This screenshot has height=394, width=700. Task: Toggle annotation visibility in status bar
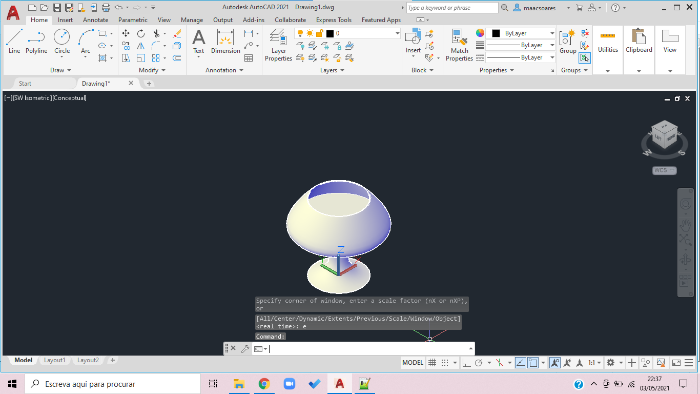pos(555,363)
